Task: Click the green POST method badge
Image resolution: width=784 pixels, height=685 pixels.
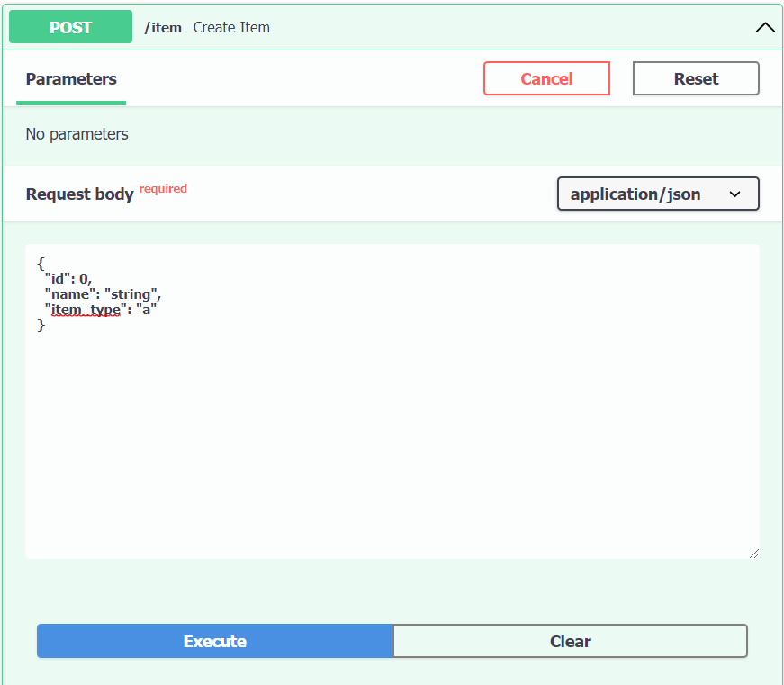Action: [x=70, y=27]
